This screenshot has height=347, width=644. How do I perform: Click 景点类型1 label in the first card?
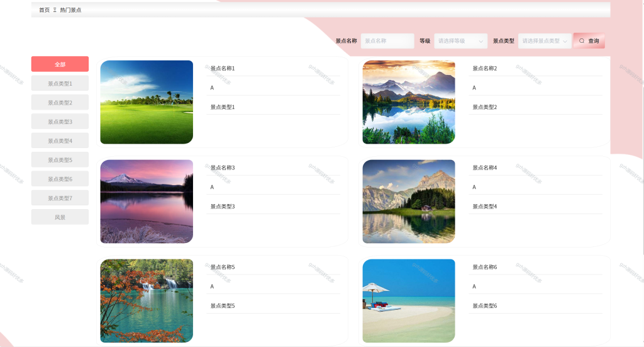point(223,107)
